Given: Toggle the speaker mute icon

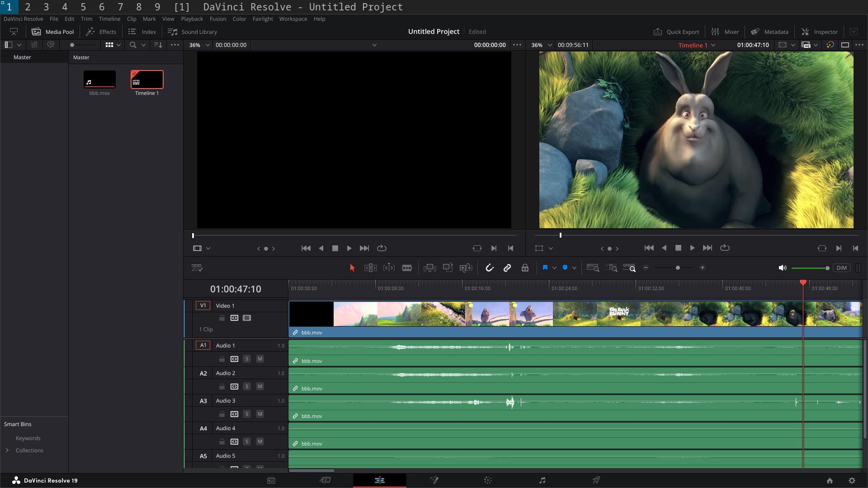Looking at the screenshot, I should (783, 268).
